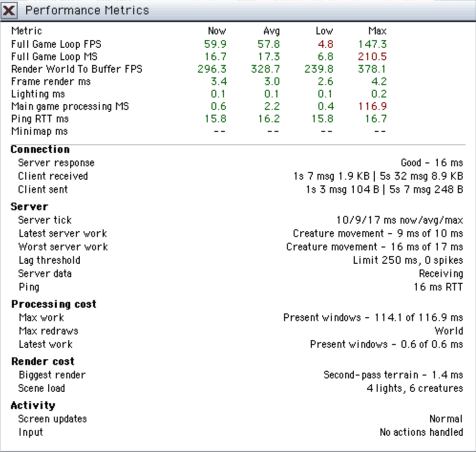The image size is (476, 452).
Task: Select the Ping RTT ms row label
Action: tap(40, 119)
